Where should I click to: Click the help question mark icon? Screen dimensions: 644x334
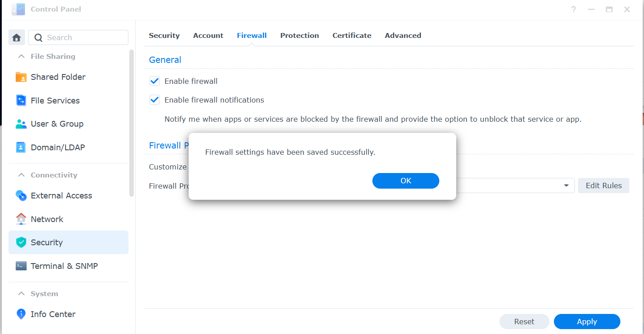[x=574, y=9]
